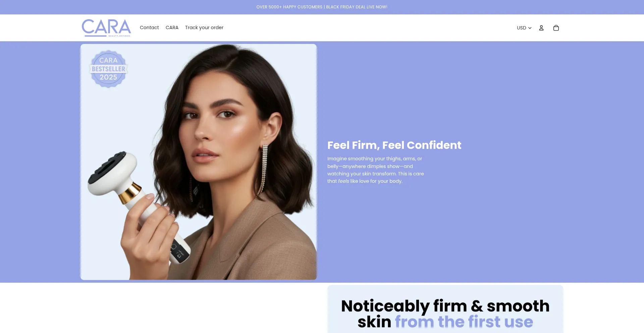Image resolution: width=644 pixels, height=333 pixels.
Task: Click the 'BEAUTY. DEFINED.' tagline under logo
Action: 119,36
